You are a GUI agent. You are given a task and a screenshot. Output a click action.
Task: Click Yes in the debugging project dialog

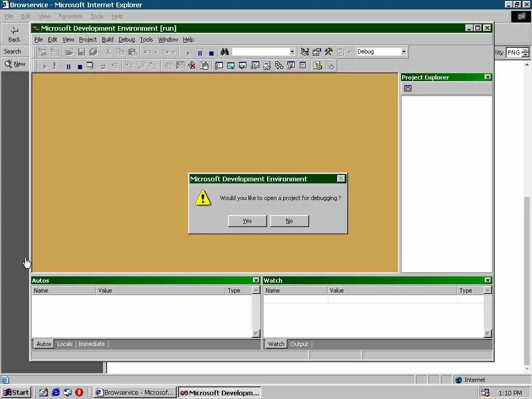pyautogui.click(x=247, y=221)
